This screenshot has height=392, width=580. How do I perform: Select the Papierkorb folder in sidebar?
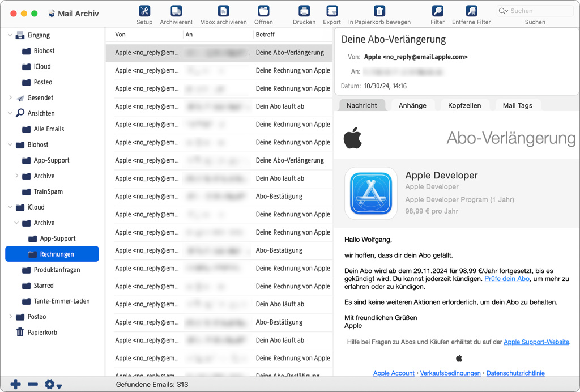click(42, 333)
